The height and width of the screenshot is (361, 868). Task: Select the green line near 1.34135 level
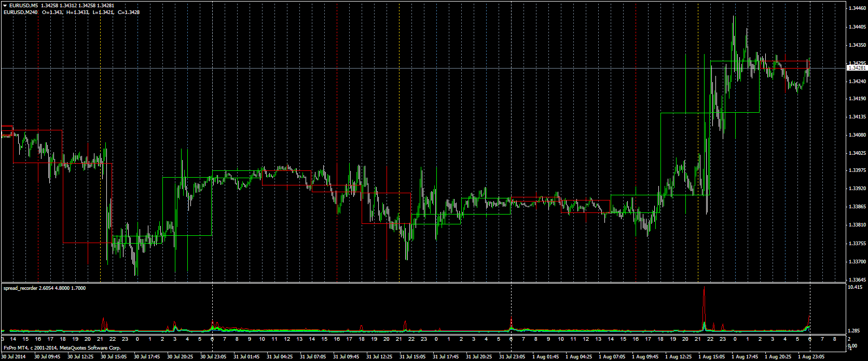tap(735, 112)
